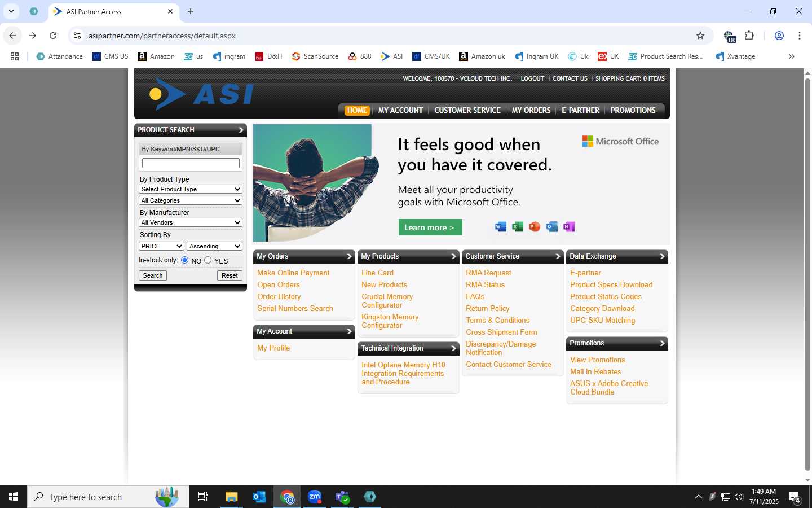Reload the page

tap(53, 36)
